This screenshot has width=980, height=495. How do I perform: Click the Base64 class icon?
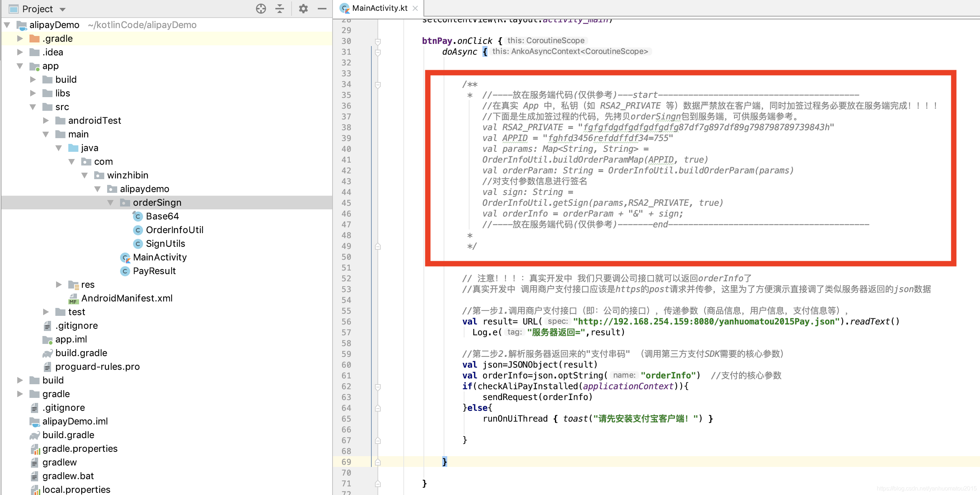pyautogui.click(x=138, y=216)
